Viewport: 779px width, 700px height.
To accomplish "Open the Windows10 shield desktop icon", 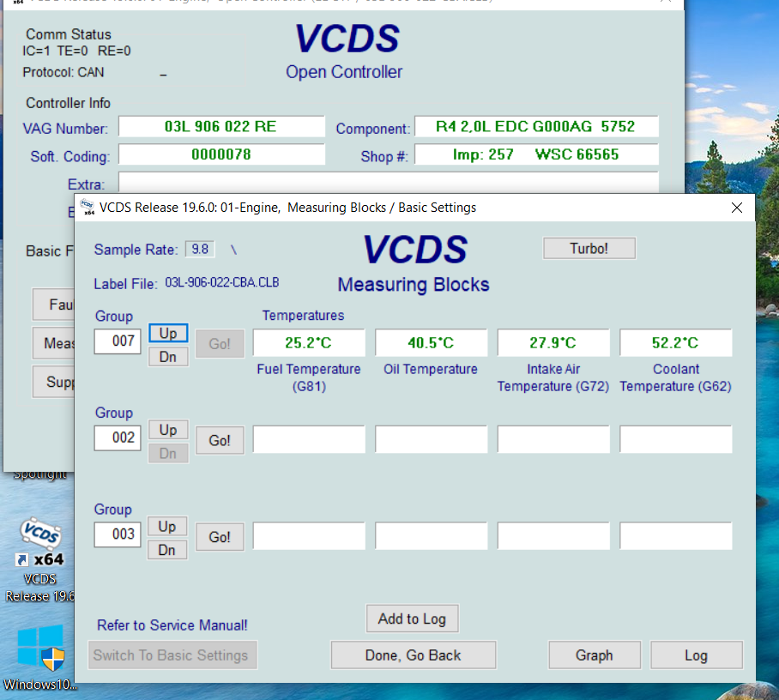I will pos(40,648).
